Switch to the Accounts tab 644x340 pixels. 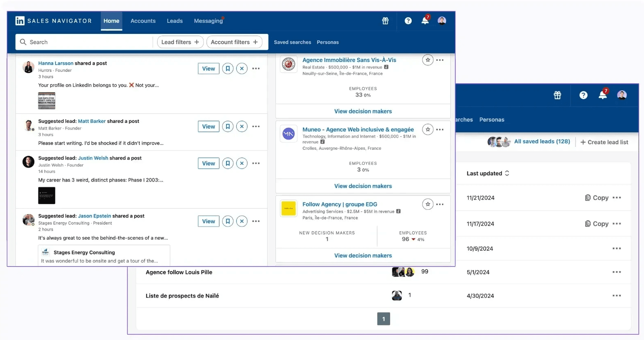(143, 21)
